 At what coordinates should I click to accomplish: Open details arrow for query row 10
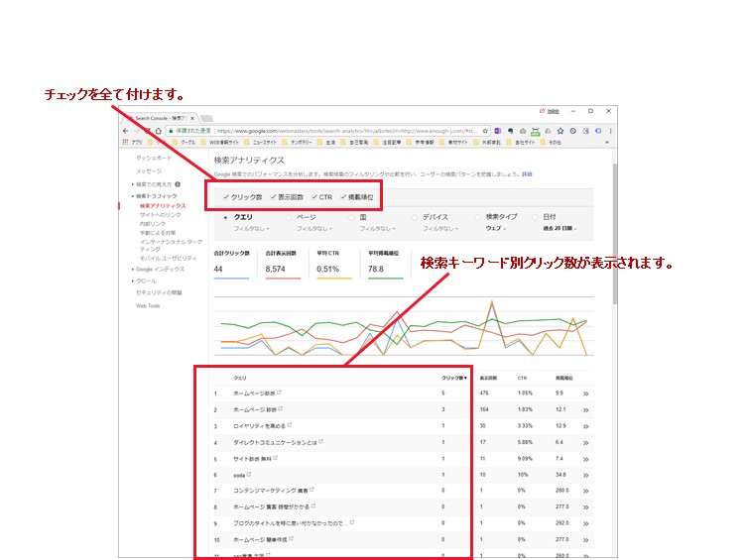(585, 540)
